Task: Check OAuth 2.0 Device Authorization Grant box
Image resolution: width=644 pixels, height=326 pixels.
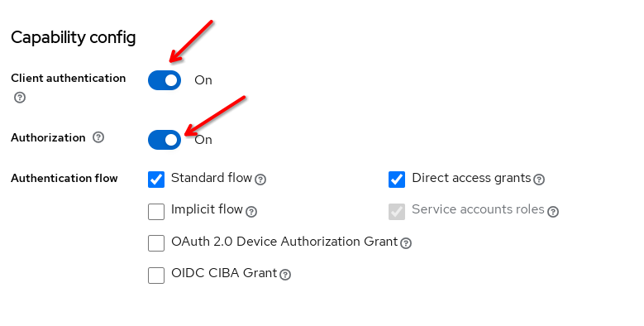Action: click(x=156, y=243)
